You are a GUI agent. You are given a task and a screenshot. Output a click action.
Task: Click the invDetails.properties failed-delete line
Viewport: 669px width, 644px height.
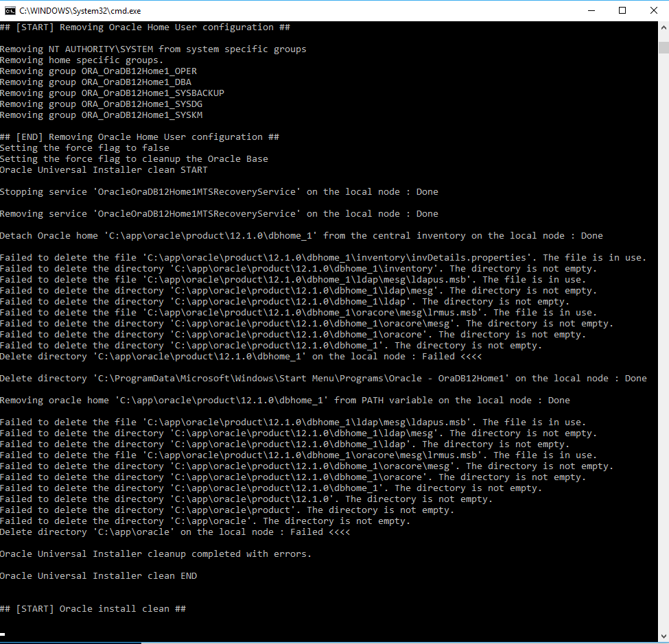(x=323, y=258)
